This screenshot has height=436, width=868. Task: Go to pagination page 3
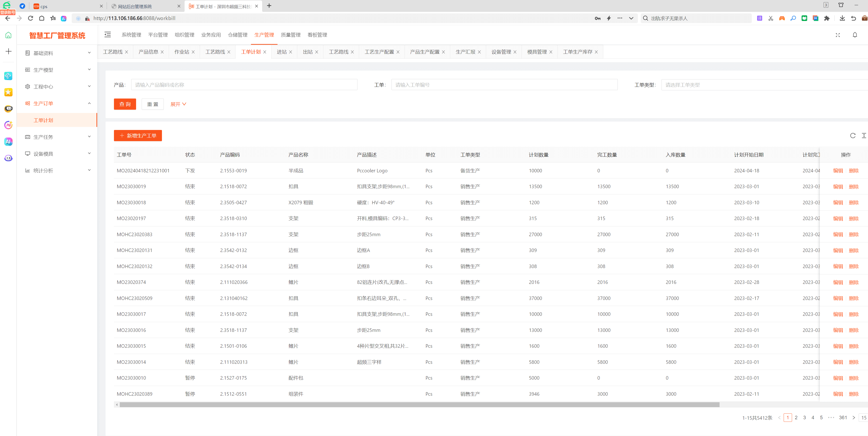(804, 417)
